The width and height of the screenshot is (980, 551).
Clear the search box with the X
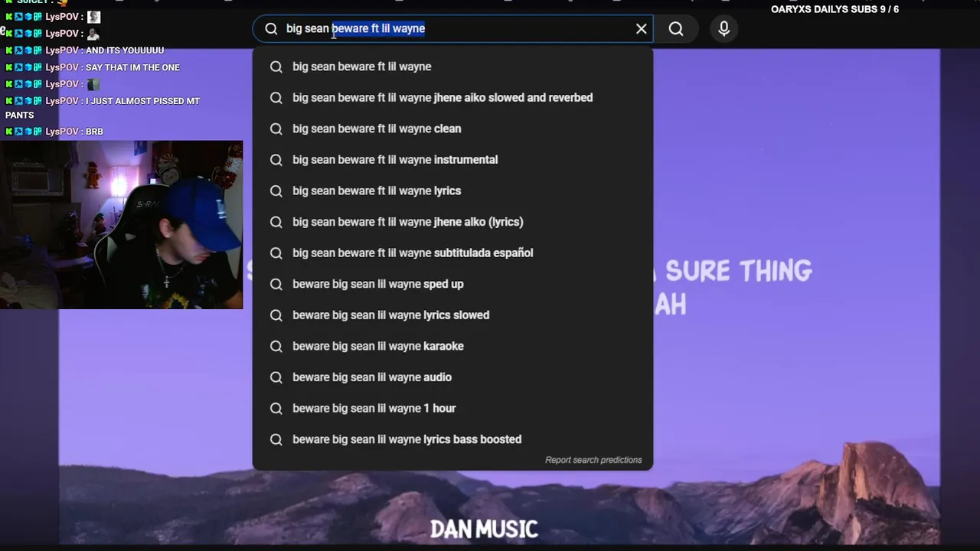coord(642,29)
